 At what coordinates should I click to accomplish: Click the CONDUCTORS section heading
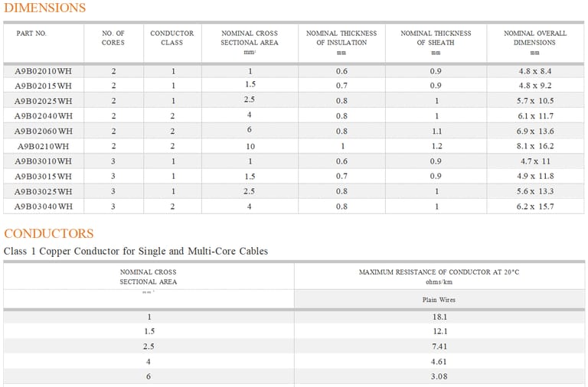pyautogui.click(x=49, y=233)
